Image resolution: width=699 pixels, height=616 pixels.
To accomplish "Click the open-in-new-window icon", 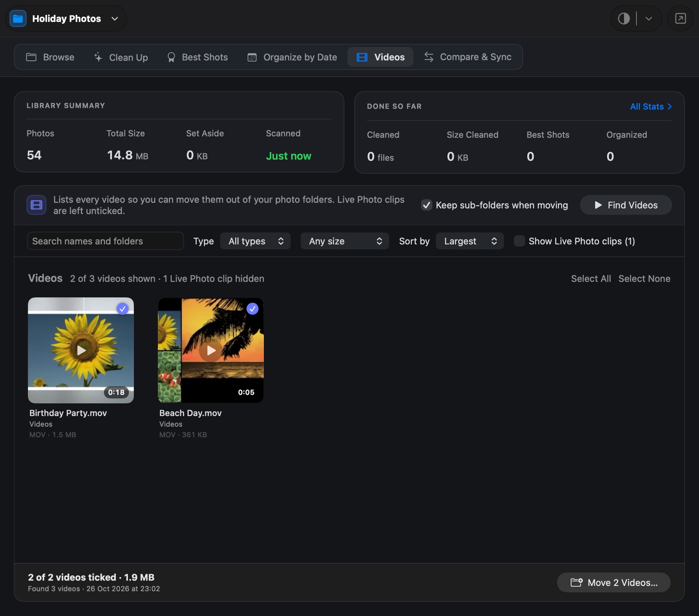I will tap(680, 18).
